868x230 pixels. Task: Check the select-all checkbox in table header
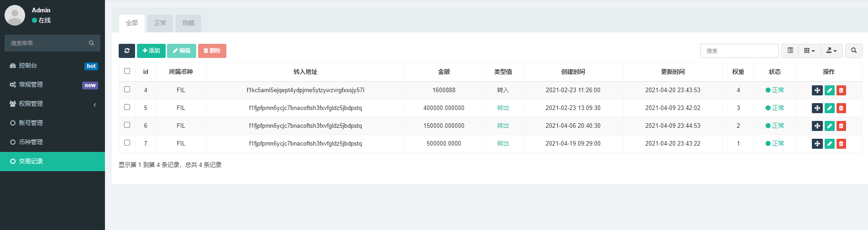click(127, 71)
